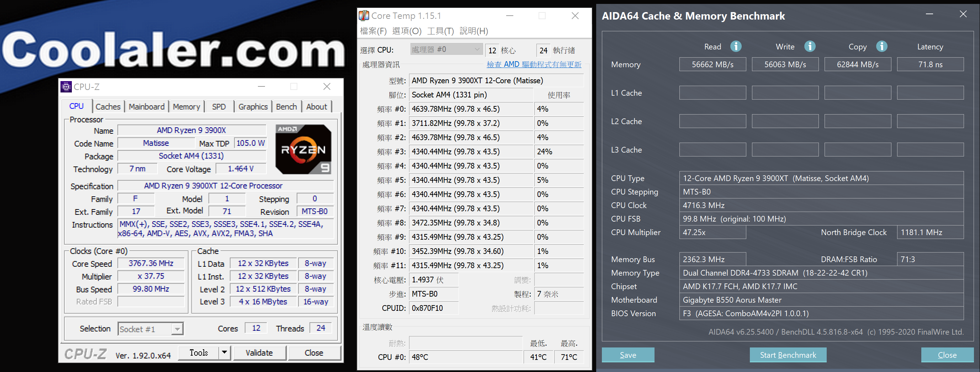Click the AMD driver update check link
The image size is (980, 372).
pyautogui.click(x=534, y=64)
